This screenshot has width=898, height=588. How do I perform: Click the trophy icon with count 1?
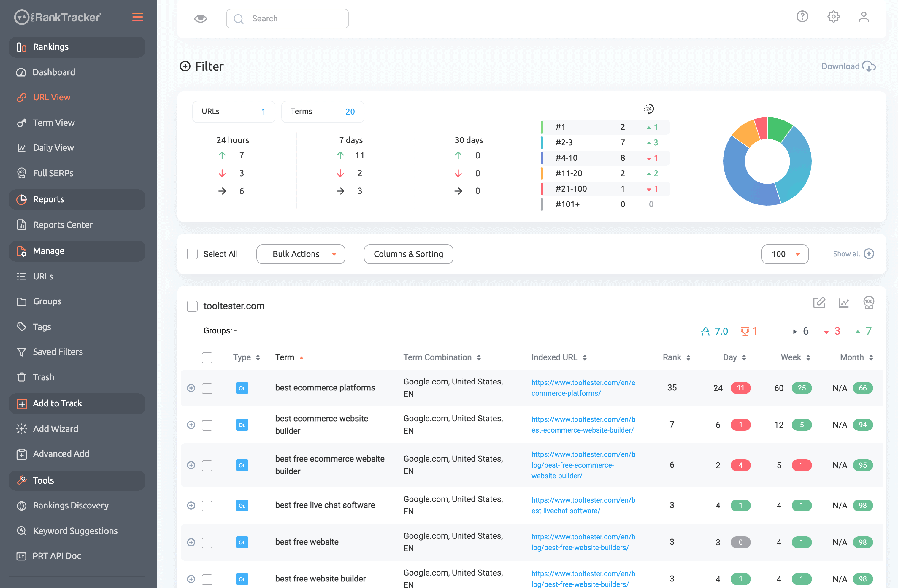coord(745,331)
